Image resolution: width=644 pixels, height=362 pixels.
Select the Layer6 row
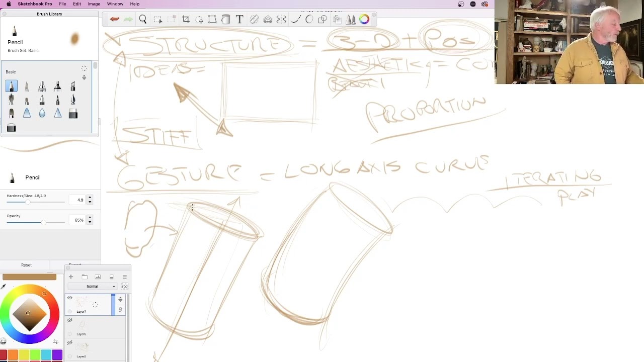tap(96, 327)
